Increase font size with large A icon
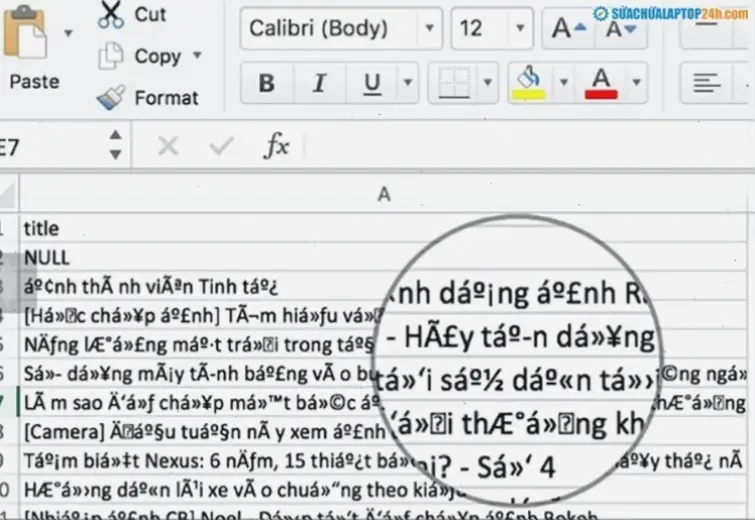 tap(569, 28)
